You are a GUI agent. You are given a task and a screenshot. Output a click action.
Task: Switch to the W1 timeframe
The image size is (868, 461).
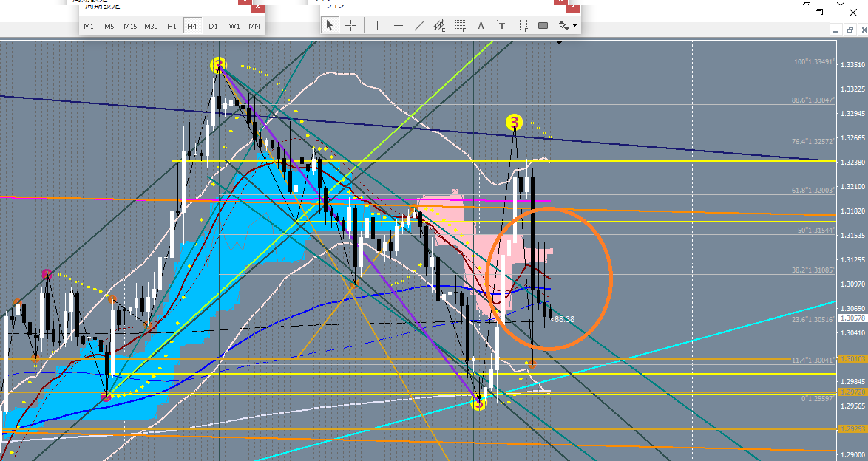coord(234,26)
